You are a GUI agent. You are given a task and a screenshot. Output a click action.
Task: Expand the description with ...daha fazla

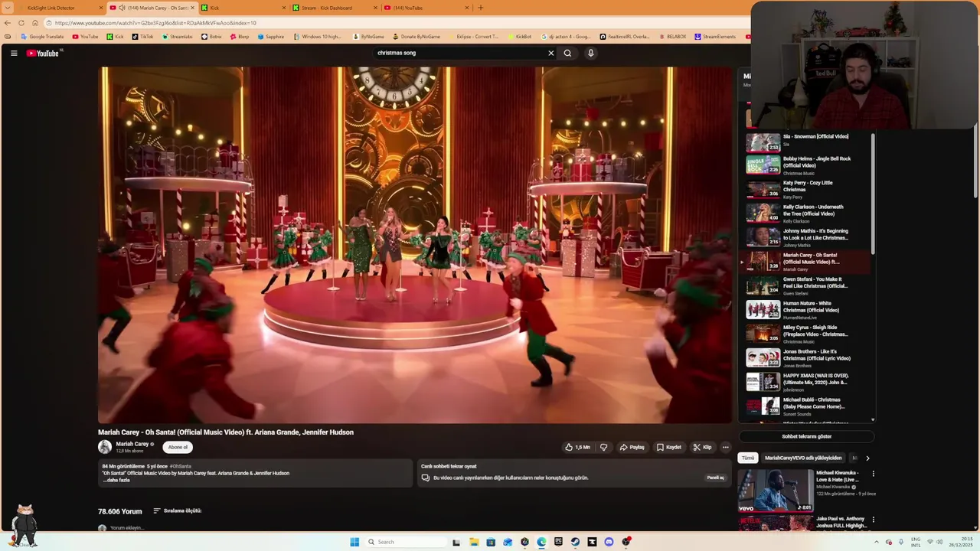click(116, 480)
